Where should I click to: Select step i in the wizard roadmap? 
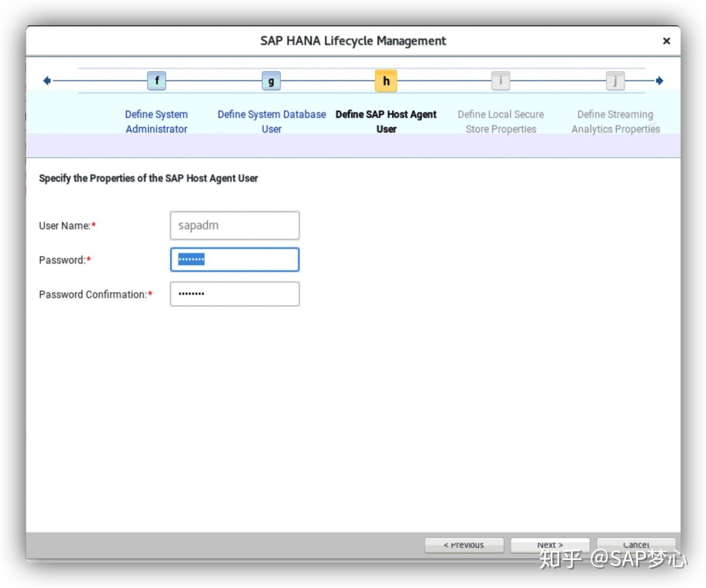(501, 80)
